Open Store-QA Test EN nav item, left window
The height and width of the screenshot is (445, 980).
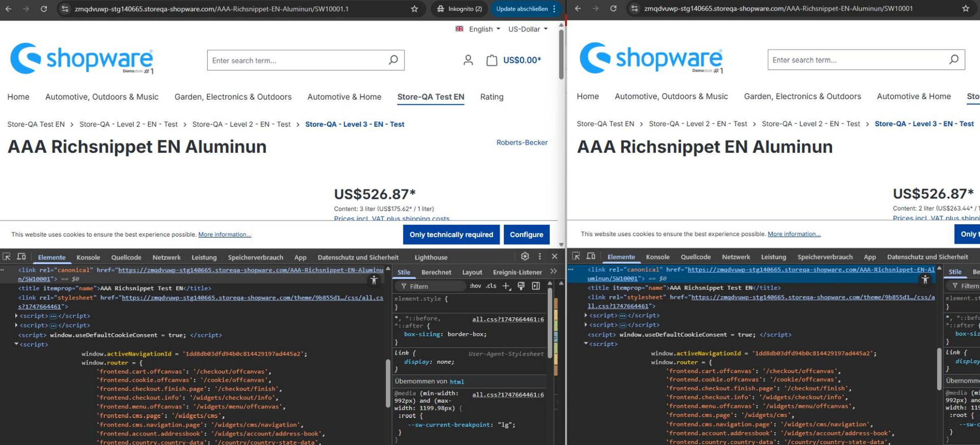pos(431,97)
